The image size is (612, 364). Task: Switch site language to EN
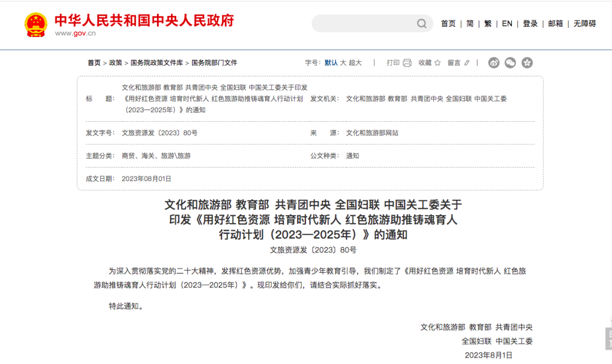507,24
